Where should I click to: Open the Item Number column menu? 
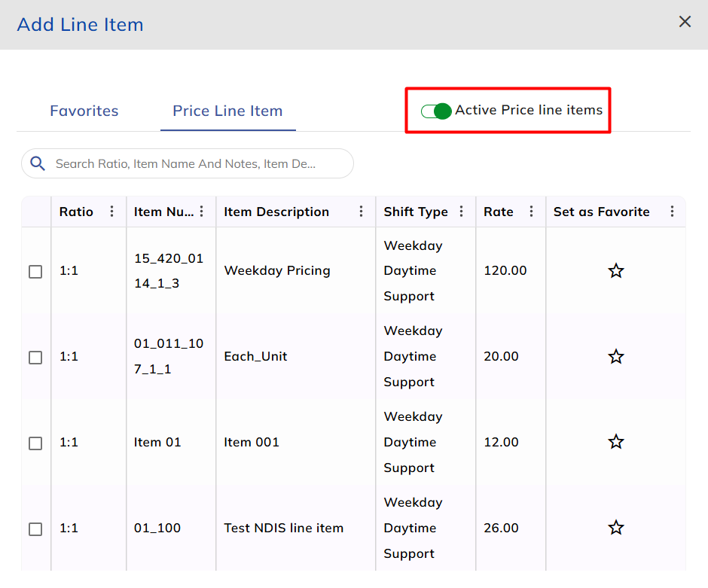201,212
